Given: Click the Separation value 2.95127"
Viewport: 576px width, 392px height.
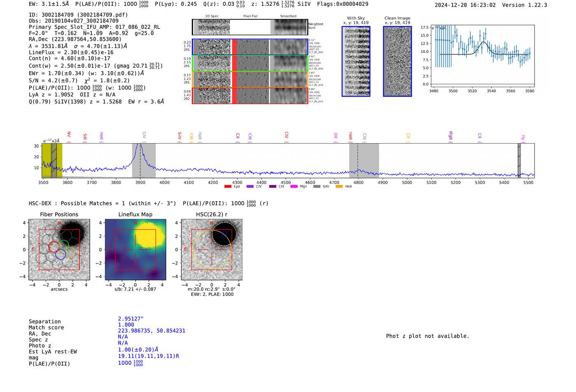Looking at the screenshot, I should click(x=131, y=319).
